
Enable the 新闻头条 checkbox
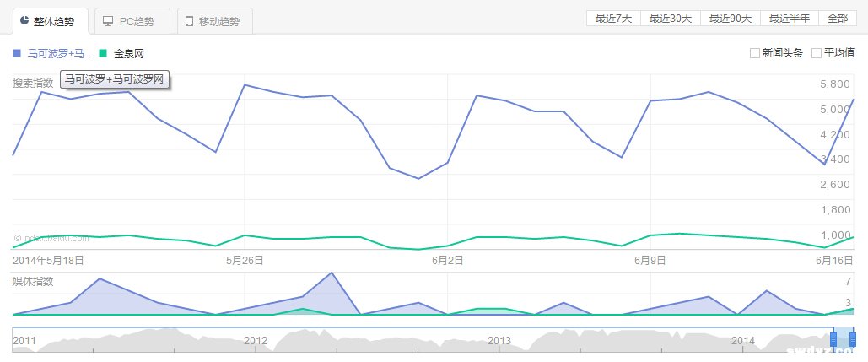(754, 53)
